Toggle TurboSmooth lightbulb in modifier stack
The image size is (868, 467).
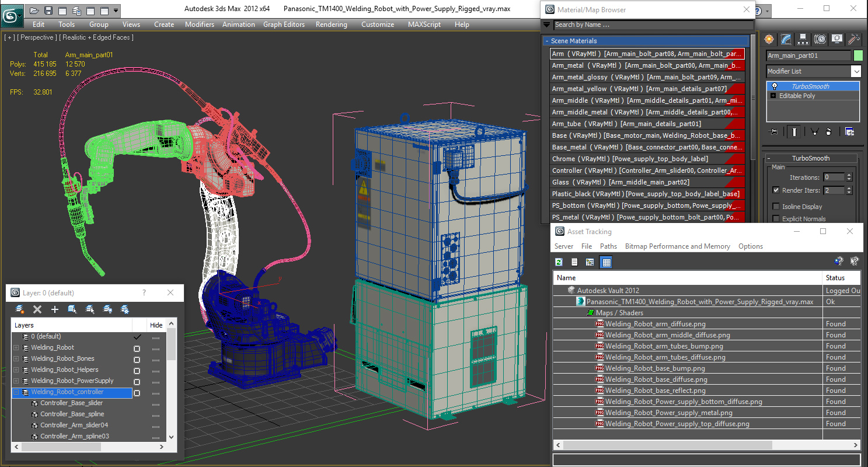click(x=775, y=86)
